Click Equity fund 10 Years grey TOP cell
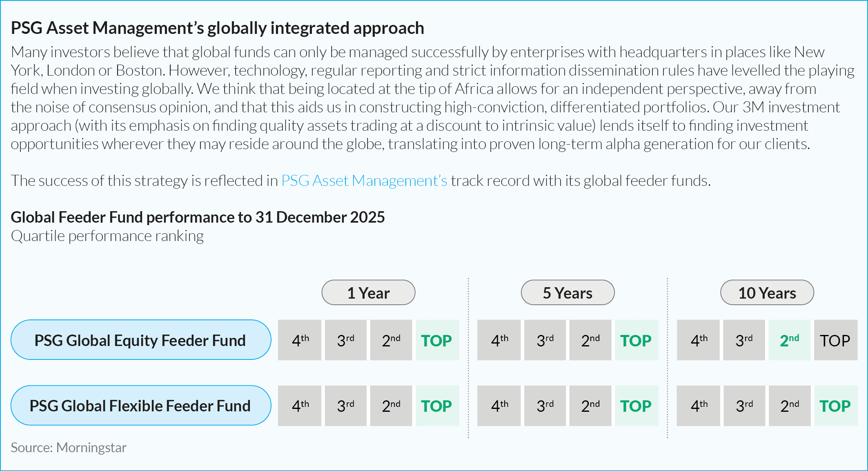Viewport: 868px width, 471px height. 836,340
